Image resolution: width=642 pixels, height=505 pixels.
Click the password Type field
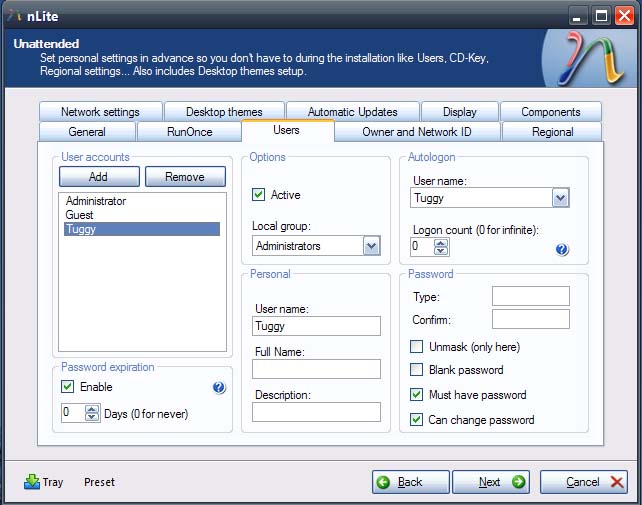tap(531, 296)
